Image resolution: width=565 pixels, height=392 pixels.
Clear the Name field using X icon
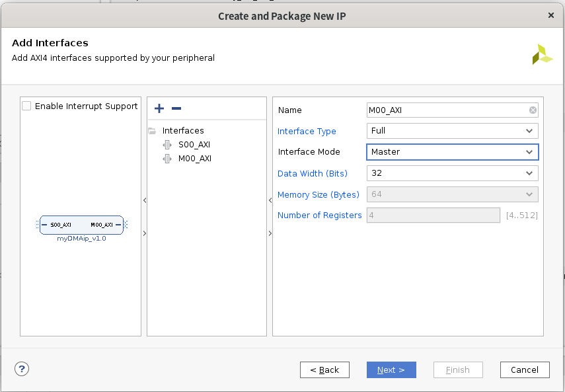click(533, 110)
